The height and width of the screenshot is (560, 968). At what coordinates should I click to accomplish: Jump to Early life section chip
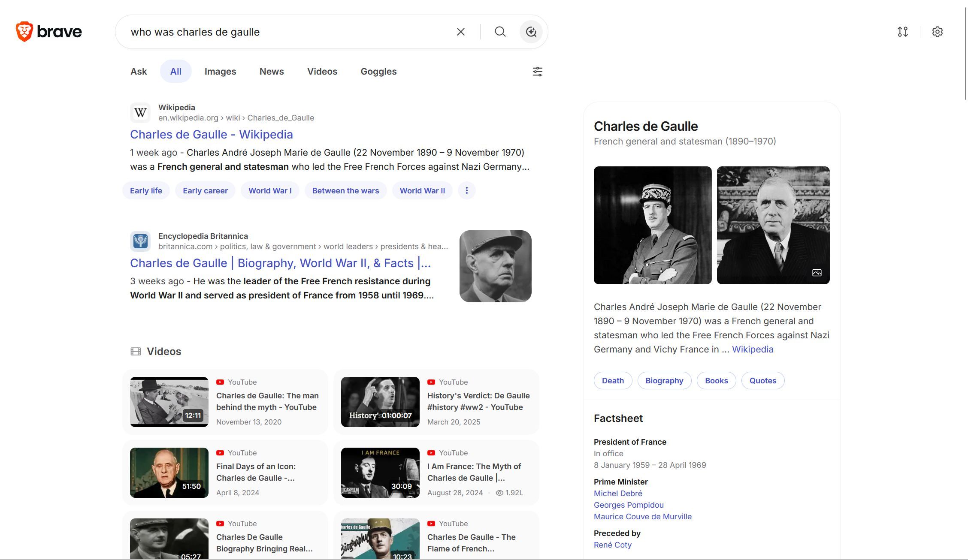146,190
